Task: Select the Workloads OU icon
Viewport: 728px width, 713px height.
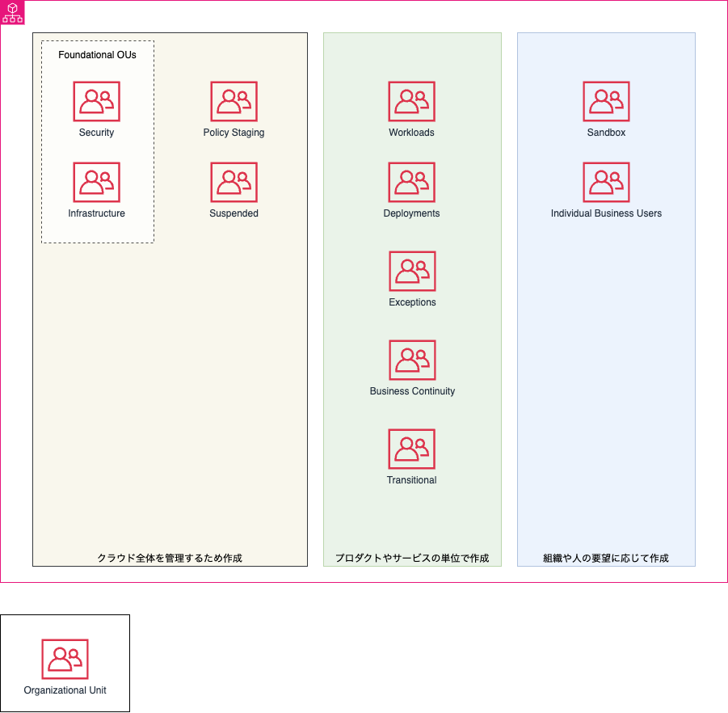Action: tap(412, 101)
